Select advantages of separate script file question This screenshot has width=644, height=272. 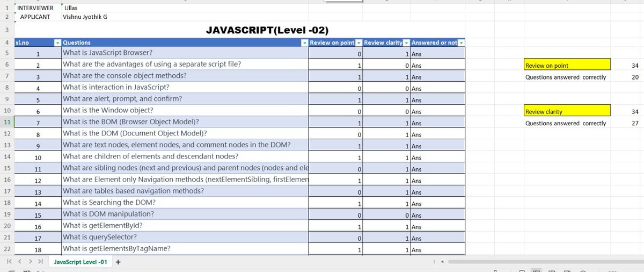coord(185,65)
